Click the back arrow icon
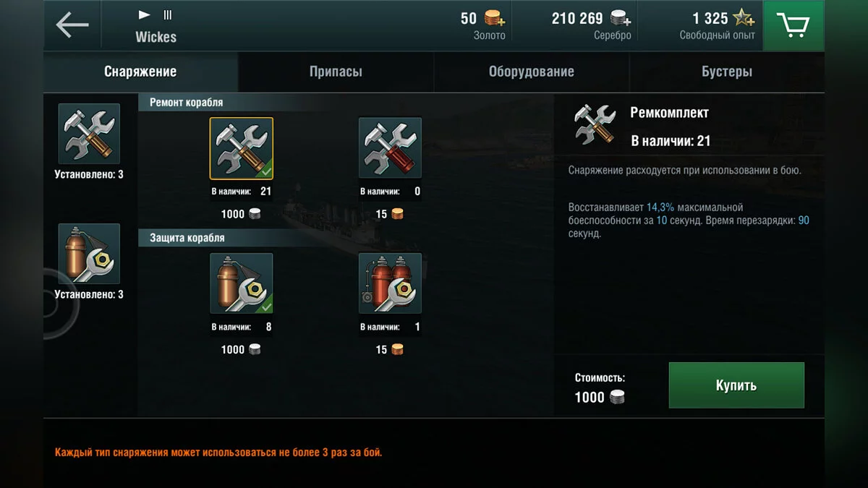The image size is (868, 488). (72, 25)
